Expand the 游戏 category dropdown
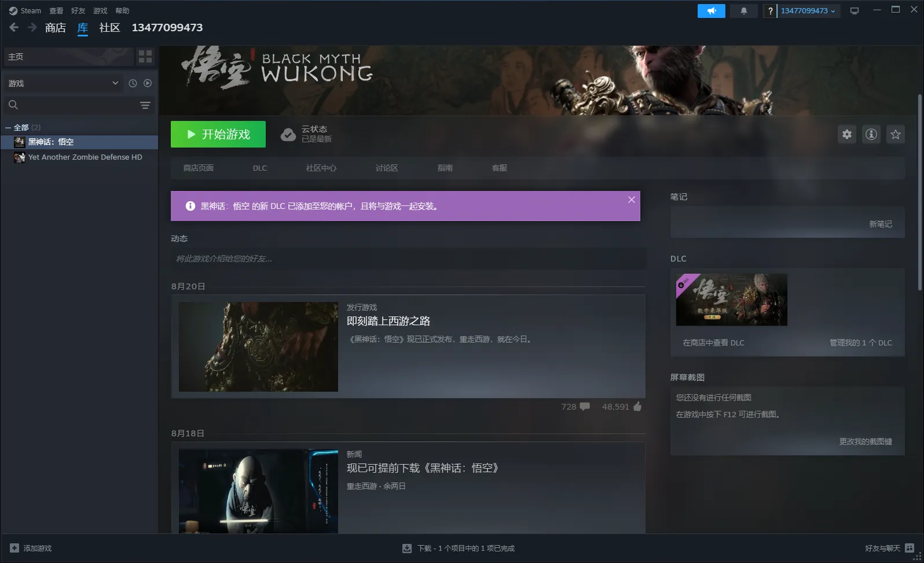This screenshot has height=563, width=924. 115,83
